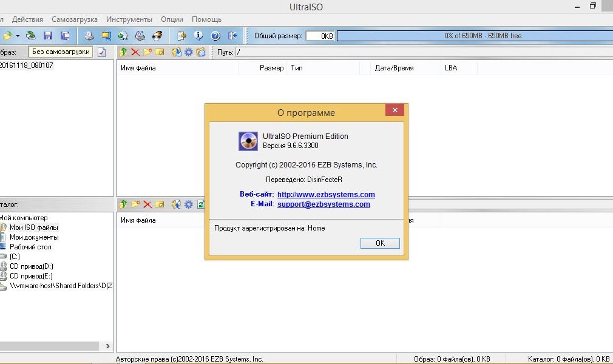613x364 pixels.
Task: Click the red X Delete icon in image pane
Action: click(x=135, y=52)
